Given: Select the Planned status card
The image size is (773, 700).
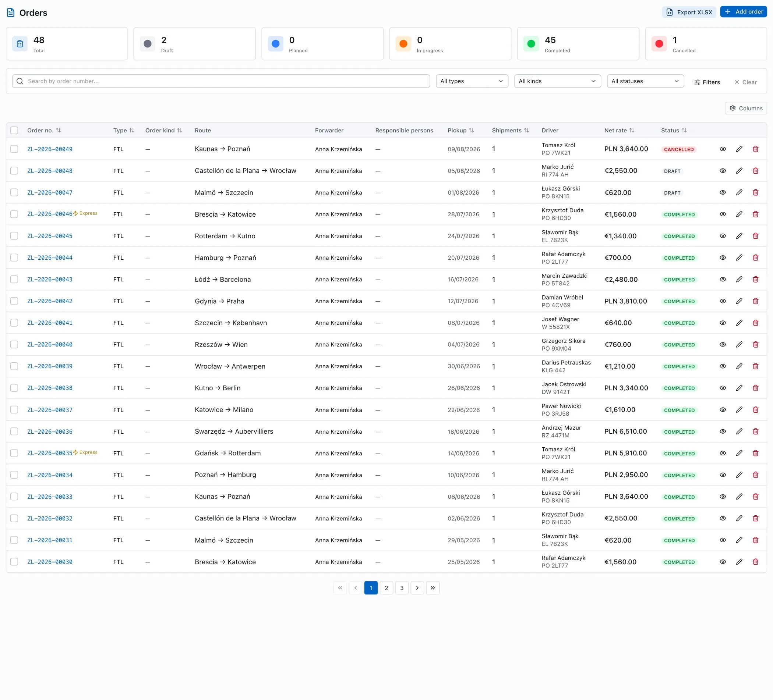Looking at the screenshot, I should coord(322,44).
